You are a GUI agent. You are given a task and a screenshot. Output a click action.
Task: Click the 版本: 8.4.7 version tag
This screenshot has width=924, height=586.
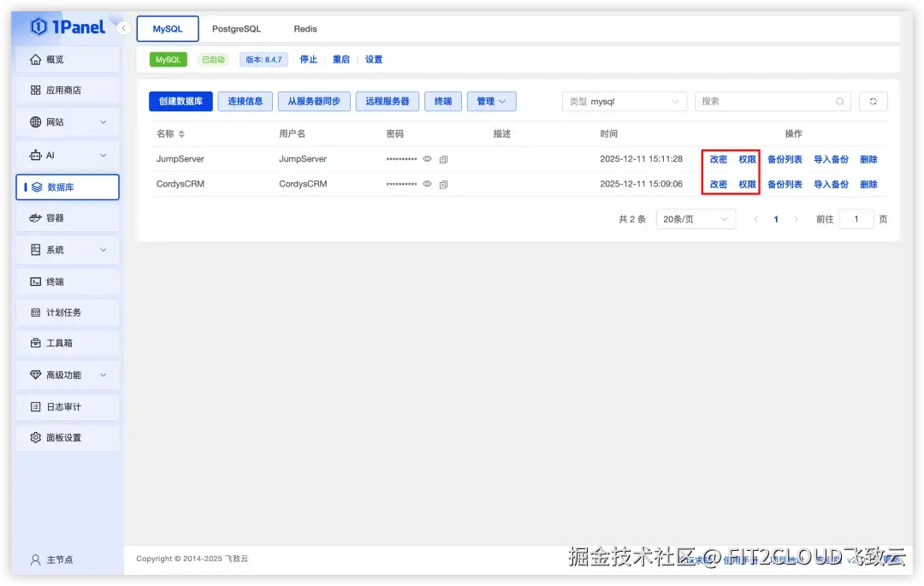pos(264,60)
